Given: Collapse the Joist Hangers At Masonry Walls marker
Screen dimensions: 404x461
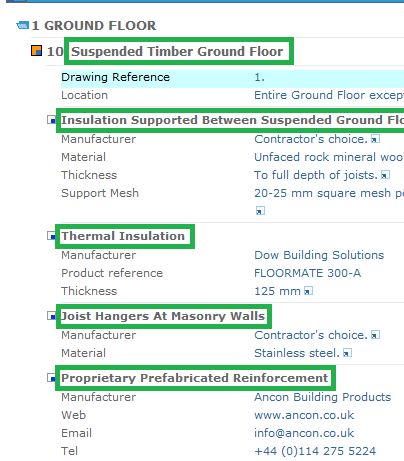Looking at the screenshot, I should click(x=51, y=316).
